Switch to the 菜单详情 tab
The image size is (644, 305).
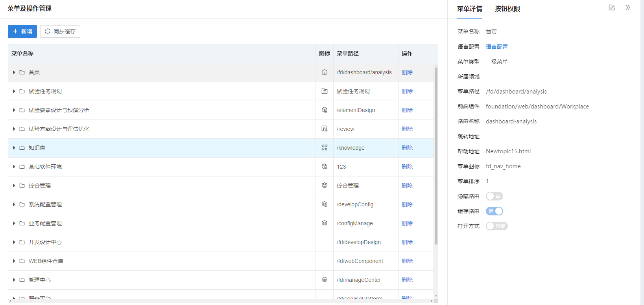[470, 9]
